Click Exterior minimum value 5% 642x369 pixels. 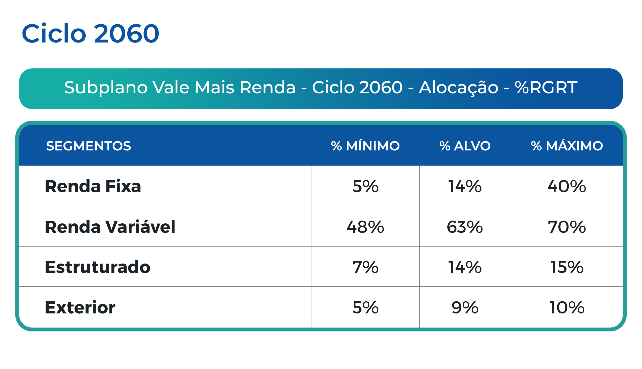click(365, 307)
